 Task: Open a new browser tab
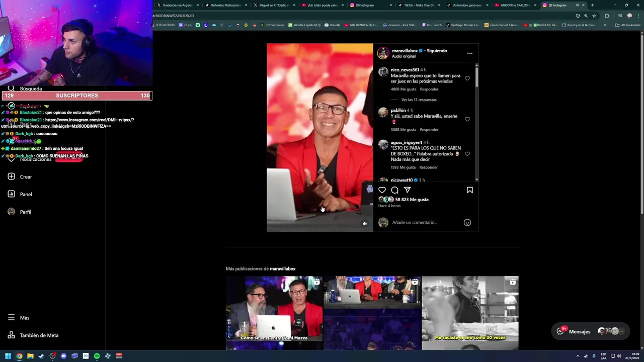[x=592, y=5]
